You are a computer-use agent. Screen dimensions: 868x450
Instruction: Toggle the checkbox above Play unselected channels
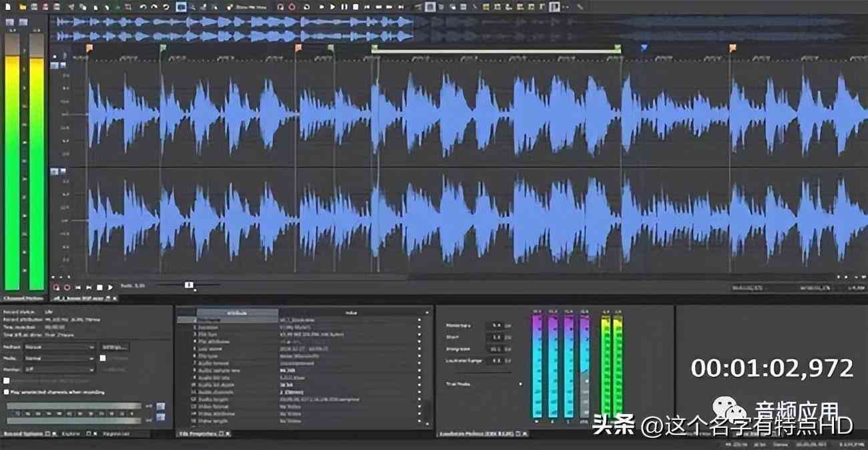coord(7,381)
